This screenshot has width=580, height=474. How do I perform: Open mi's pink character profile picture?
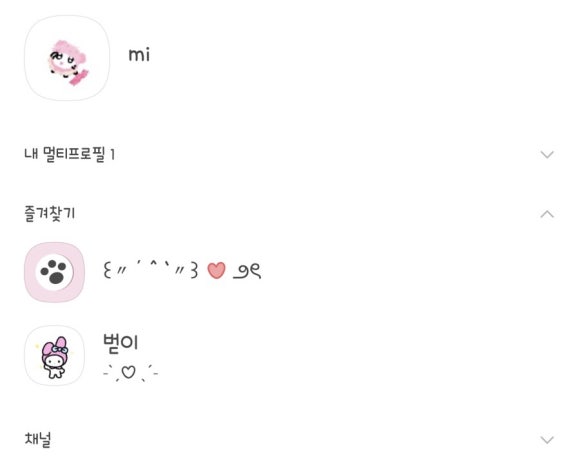click(x=67, y=58)
